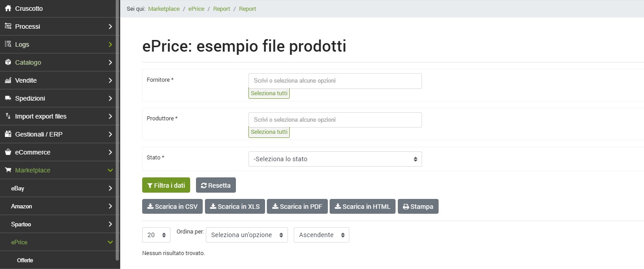Change the Ascendente sort direction dropdown

[321, 235]
